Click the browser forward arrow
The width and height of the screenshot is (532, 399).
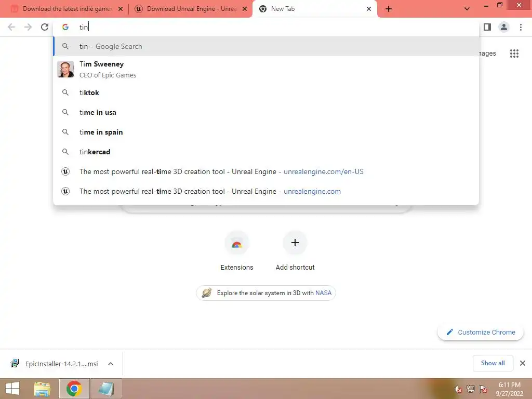[x=28, y=27]
